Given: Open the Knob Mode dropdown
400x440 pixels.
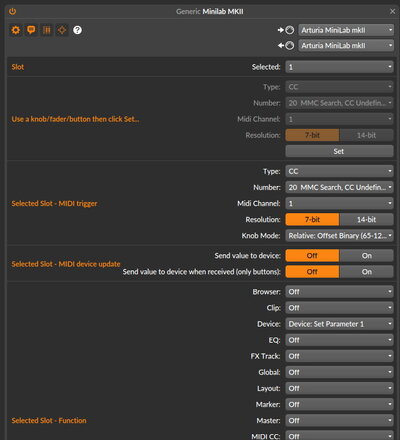Looking at the screenshot, I should click(339, 236).
